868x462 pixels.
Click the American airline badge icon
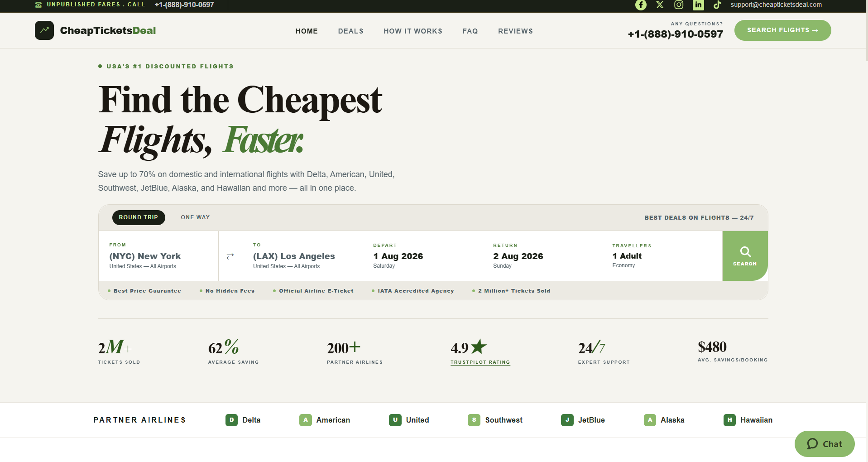click(x=306, y=420)
